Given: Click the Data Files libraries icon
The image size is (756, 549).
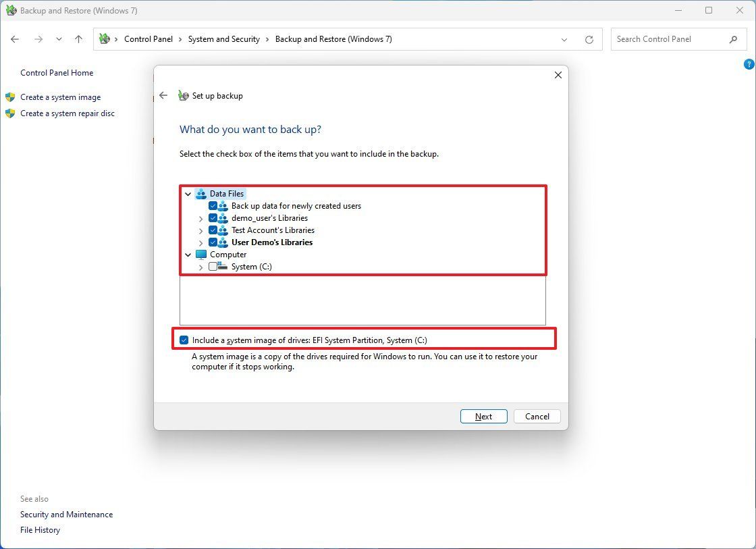Looking at the screenshot, I should point(201,193).
